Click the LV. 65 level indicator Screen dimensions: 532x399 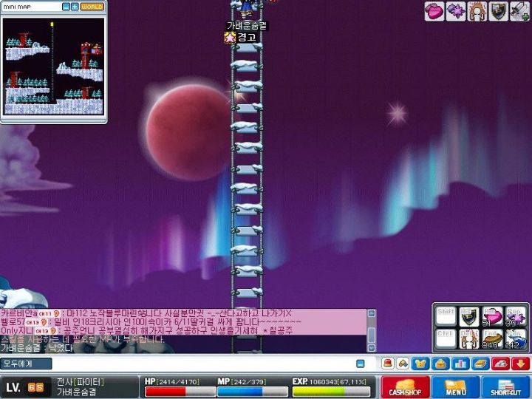[25, 387]
